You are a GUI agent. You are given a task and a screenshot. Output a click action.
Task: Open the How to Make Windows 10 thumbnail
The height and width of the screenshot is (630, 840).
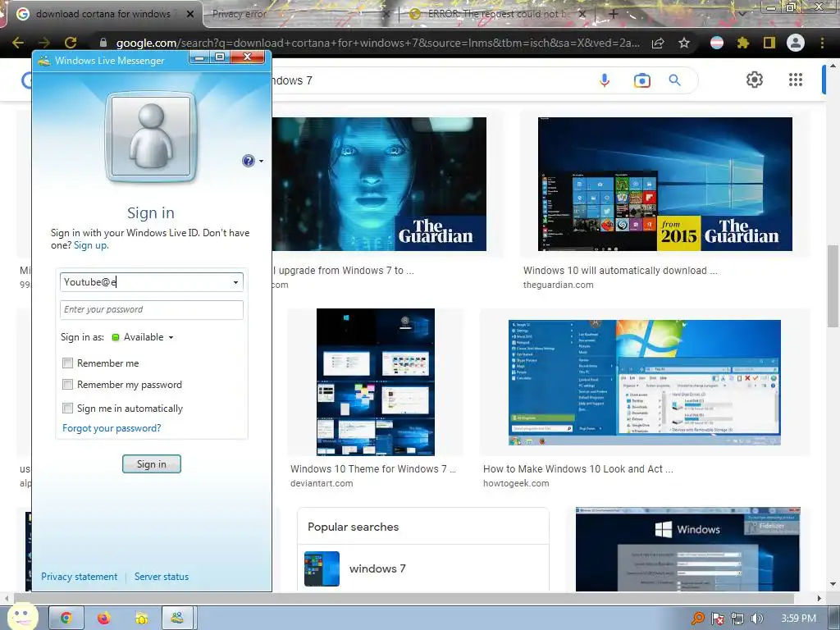(645, 382)
